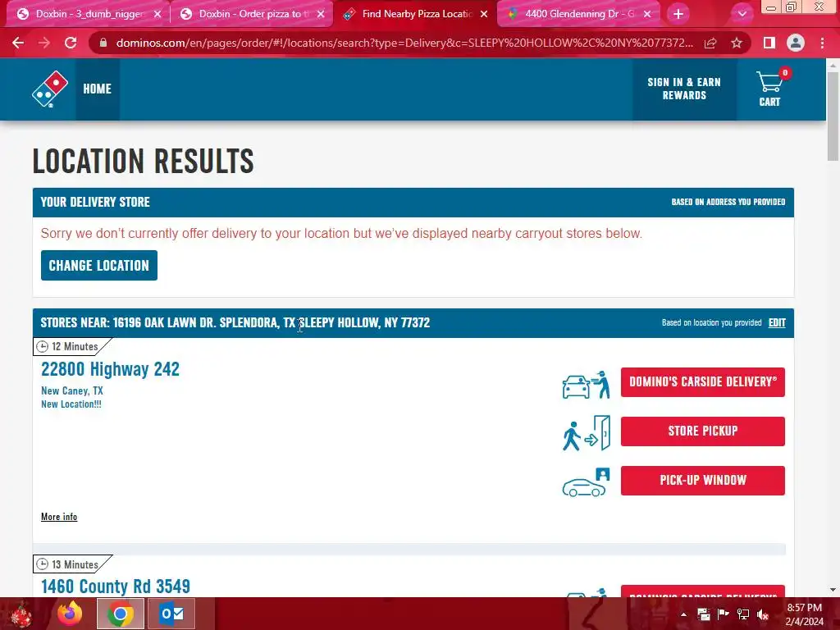Click the 'Stores Near: 16196 Oak Lawn Dr' text
The height and width of the screenshot is (630, 840).
tap(235, 322)
